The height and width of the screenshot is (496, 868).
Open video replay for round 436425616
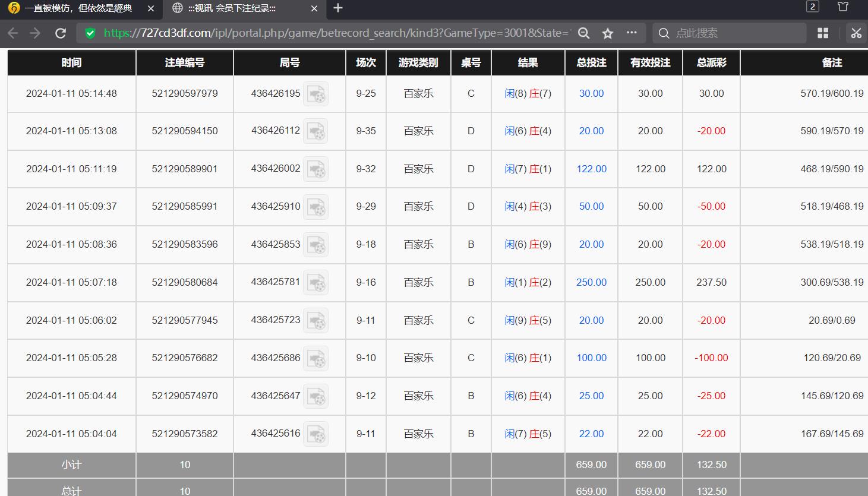315,434
